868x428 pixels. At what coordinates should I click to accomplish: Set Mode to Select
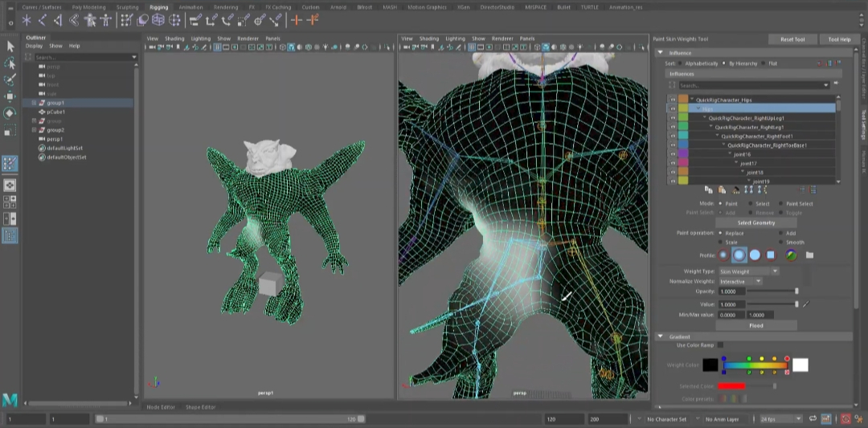(750, 204)
